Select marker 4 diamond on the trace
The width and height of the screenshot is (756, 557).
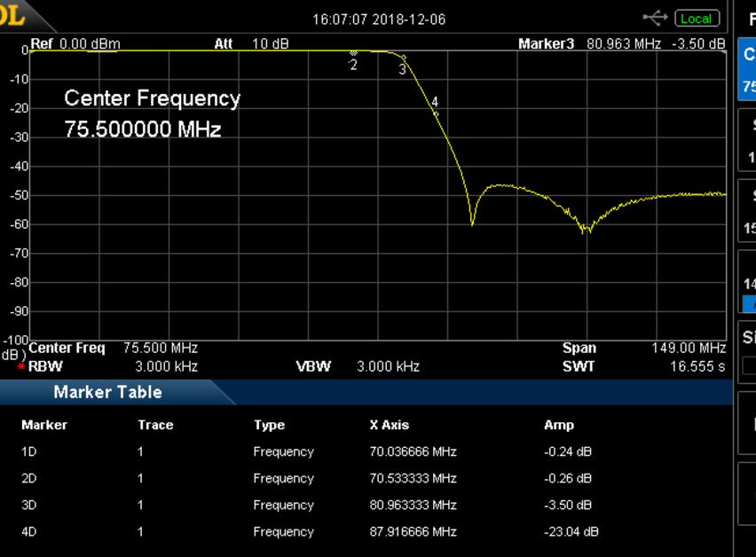coord(436,114)
